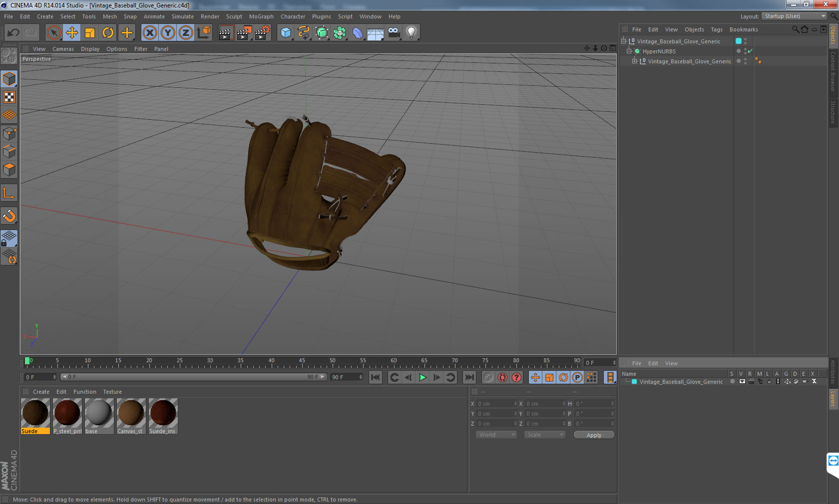The width and height of the screenshot is (839, 504).
Task: Activate the Move tool
Action: tap(72, 33)
